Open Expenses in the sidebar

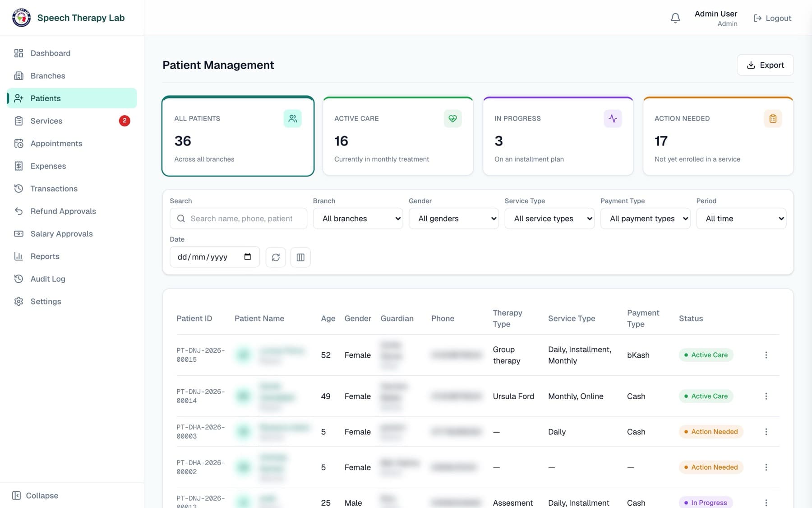tap(72, 166)
